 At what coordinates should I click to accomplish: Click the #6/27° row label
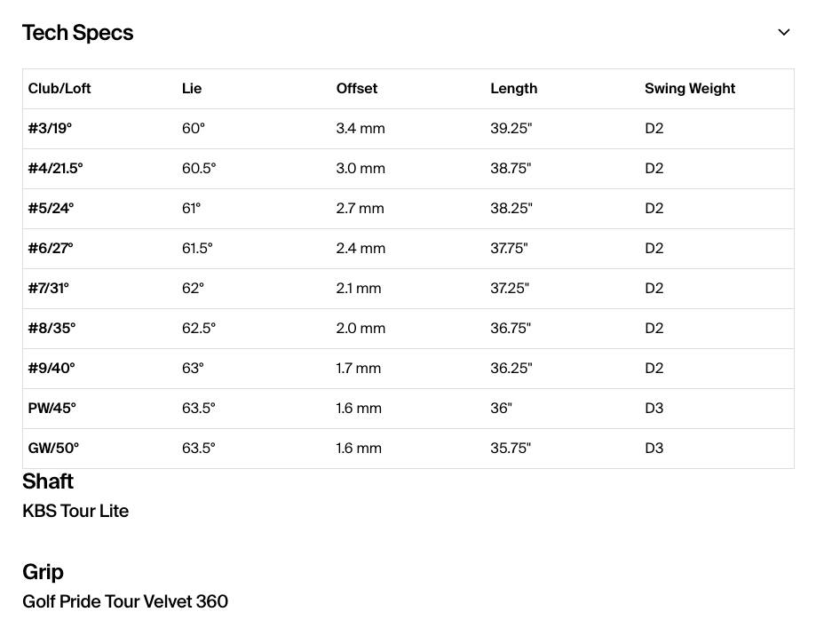click(51, 248)
